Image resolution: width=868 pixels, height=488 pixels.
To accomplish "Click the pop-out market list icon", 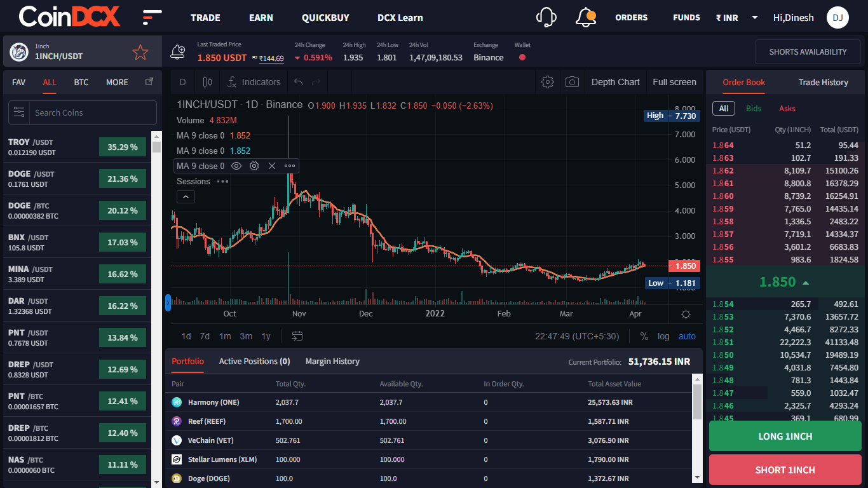I will [x=149, y=81].
